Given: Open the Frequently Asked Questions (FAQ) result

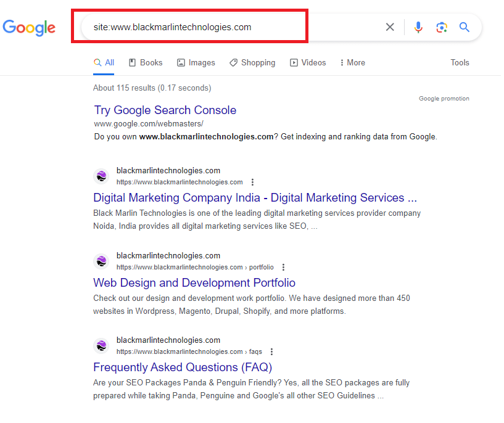Looking at the screenshot, I should [x=183, y=367].
